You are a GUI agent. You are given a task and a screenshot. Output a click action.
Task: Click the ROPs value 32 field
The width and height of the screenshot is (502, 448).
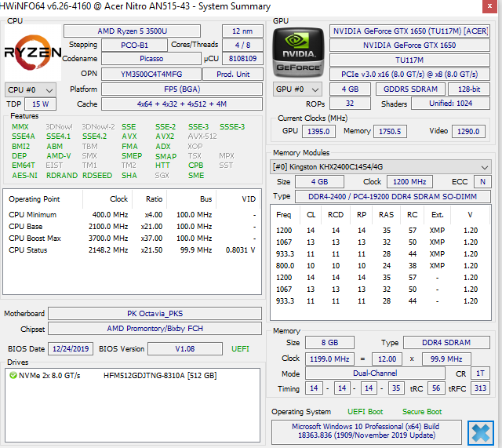[350, 103]
